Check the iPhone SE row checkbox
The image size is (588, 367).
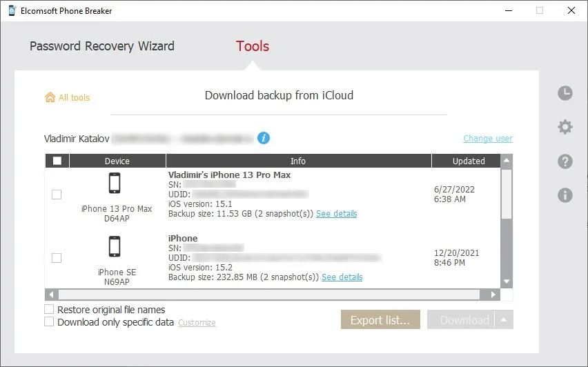(x=57, y=258)
